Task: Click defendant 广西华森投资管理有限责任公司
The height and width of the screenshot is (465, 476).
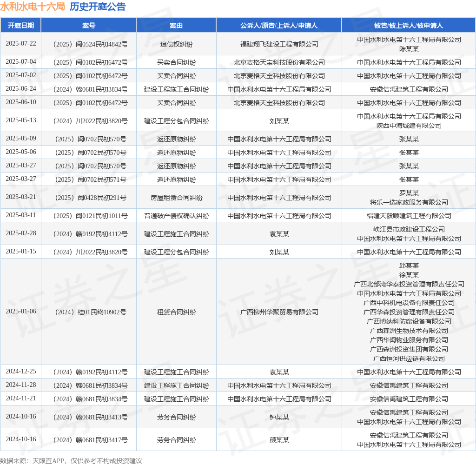Action: point(409,312)
